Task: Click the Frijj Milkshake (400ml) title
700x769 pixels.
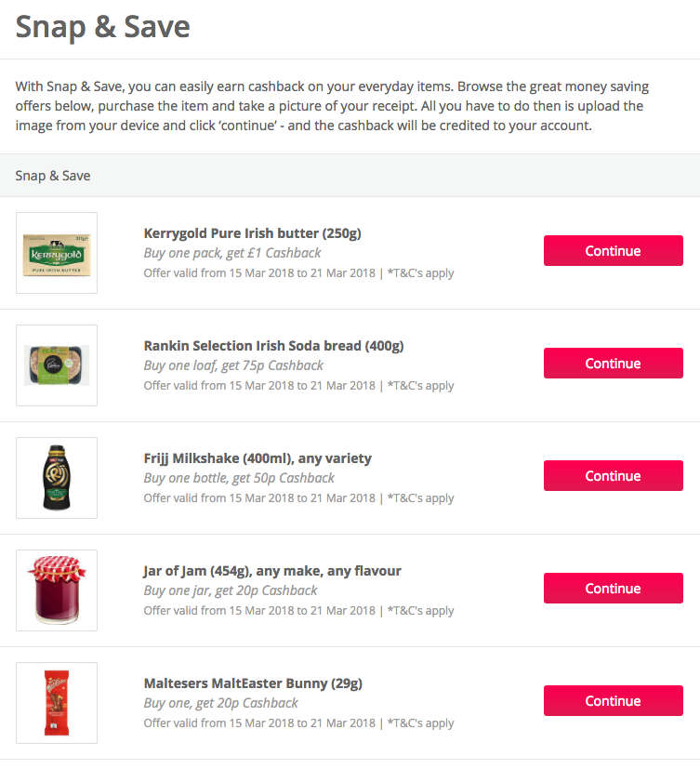Action: click(258, 458)
